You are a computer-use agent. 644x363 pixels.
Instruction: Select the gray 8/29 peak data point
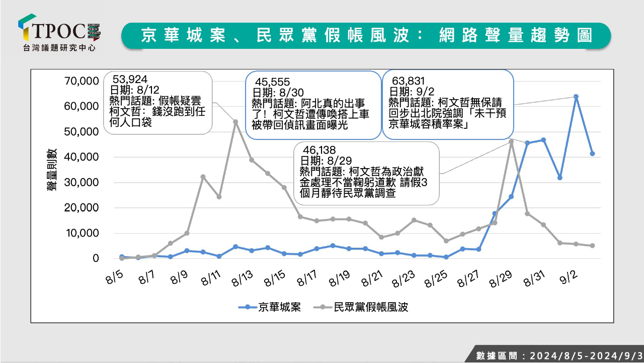(x=511, y=141)
